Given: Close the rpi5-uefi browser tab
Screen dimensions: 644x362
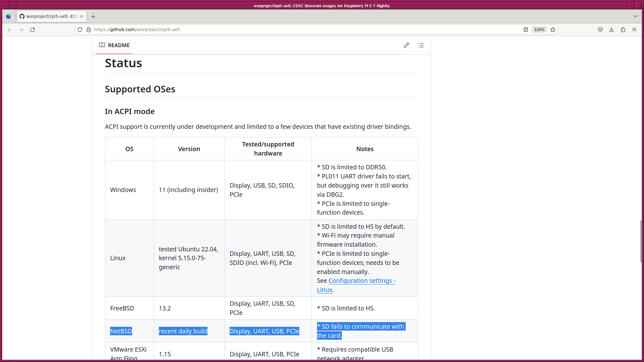Looking at the screenshot, I should click(81, 16).
